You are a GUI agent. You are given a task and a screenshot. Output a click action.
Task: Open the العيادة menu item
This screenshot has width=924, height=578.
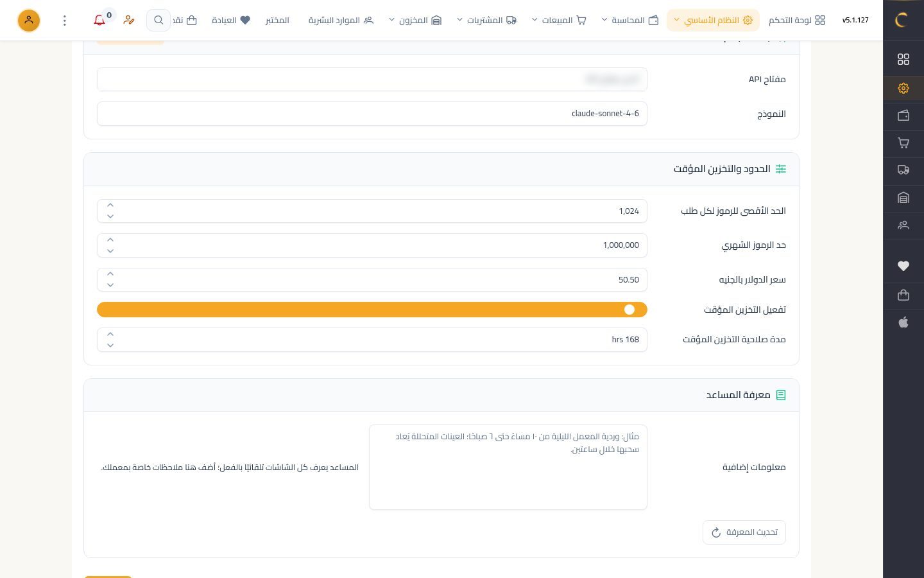point(230,21)
